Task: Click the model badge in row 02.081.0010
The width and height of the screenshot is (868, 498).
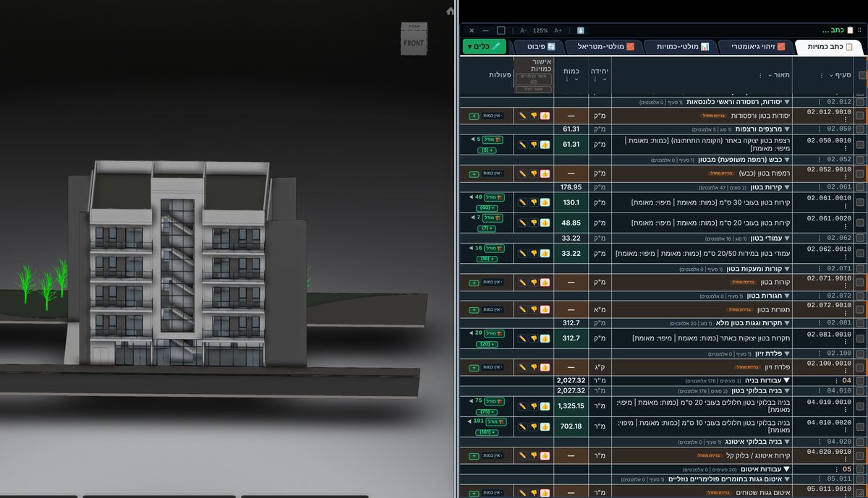Action: point(494,333)
